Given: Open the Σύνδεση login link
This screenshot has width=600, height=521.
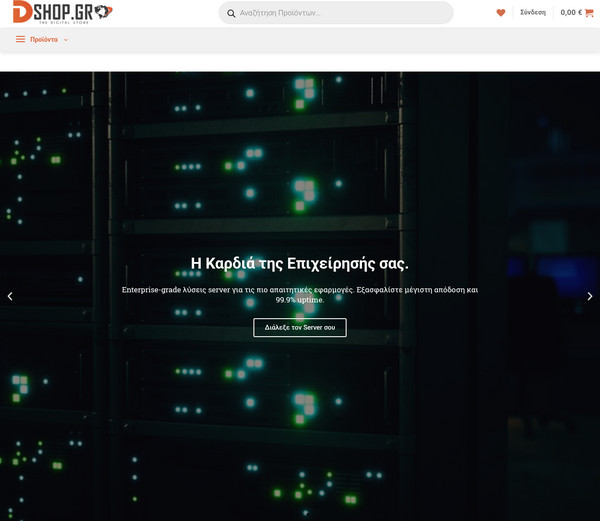Looking at the screenshot, I should (x=533, y=13).
